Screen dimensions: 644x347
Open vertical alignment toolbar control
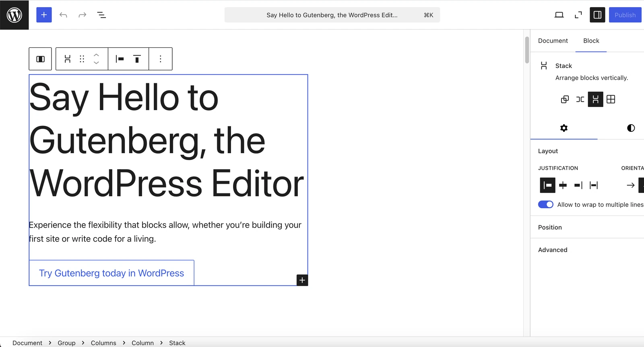[x=137, y=59]
